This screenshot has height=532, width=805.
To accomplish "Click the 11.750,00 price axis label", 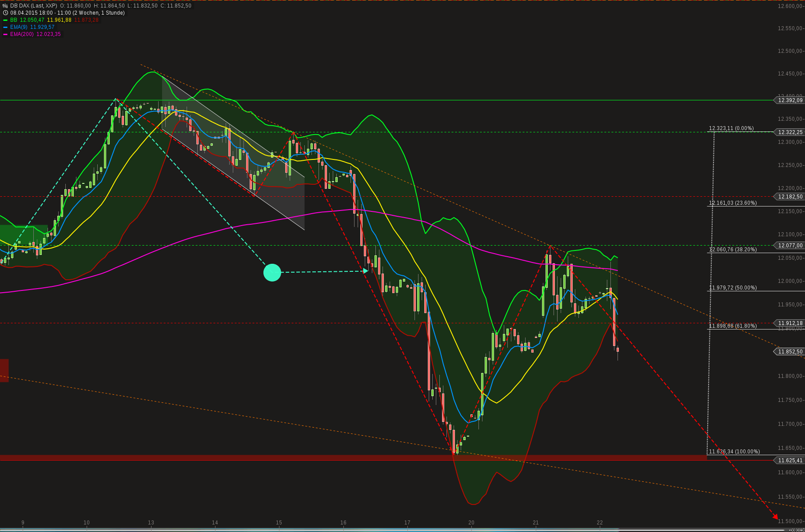I will [x=790, y=400].
